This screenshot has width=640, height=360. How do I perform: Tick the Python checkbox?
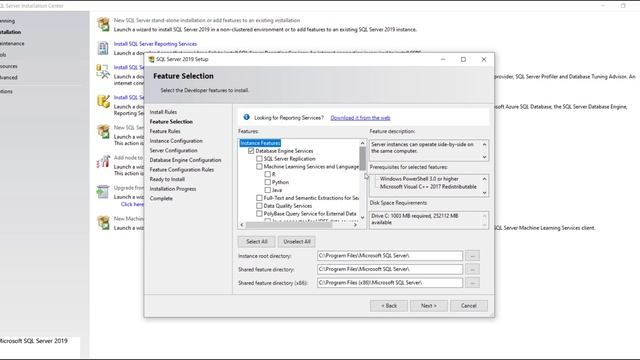pos(267,182)
